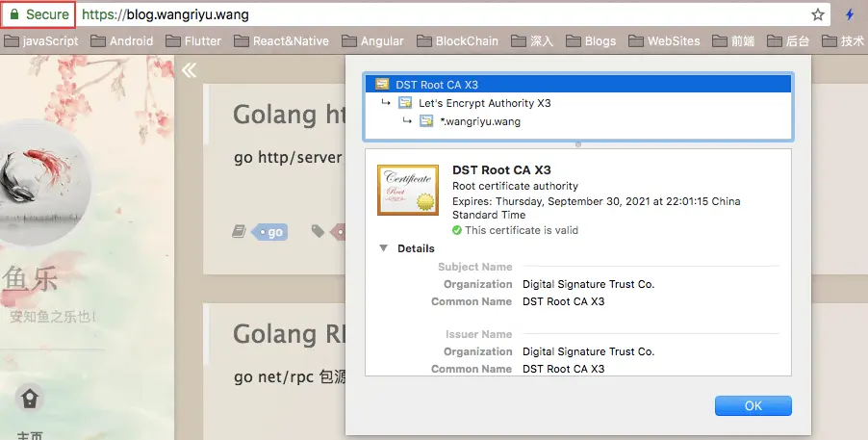The width and height of the screenshot is (868, 440).
Task: Click the blue lightning extension icon
Action: pyautogui.click(x=850, y=14)
